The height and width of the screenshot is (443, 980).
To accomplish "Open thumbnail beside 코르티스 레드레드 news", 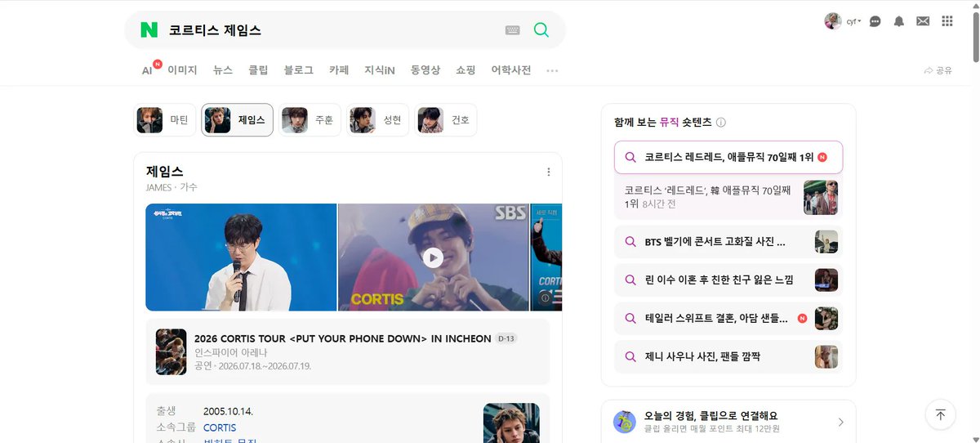I will pyautogui.click(x=821, y=198).
